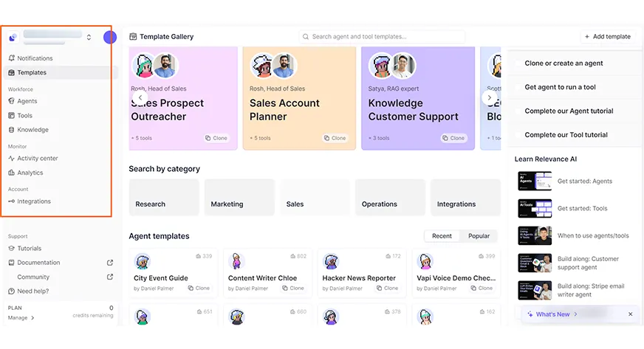
Task: Click the template search field
Action: pos(382,36)
